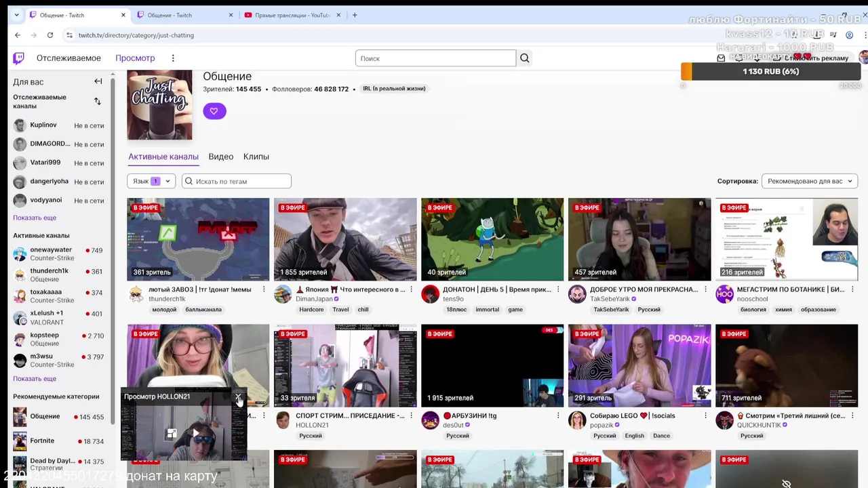Click thunderch1k channel avatar under stream

(x=136, y=294)
